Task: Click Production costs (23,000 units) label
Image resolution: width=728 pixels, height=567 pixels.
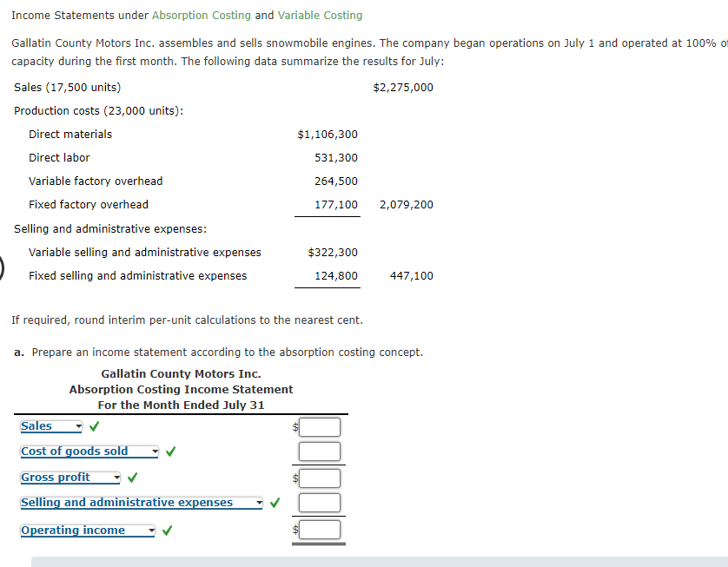Action: (98, 111)
